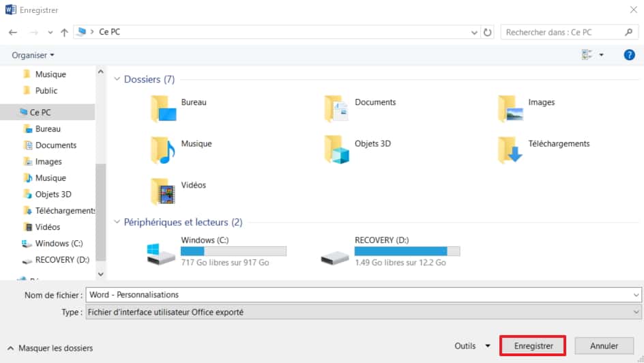Image resolution: width=644 pixels, height=363 pixels.
Task: Select the Bureau folder icon in main view
Action: [x=164, y=108]
